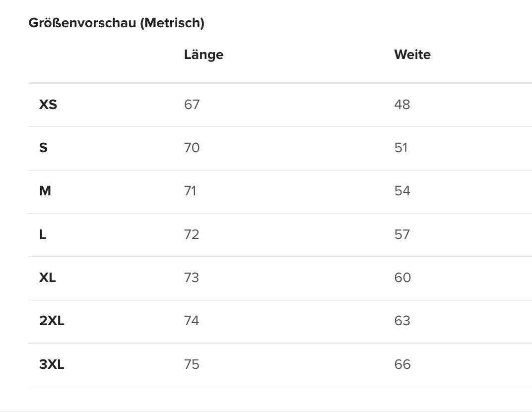Viewport: 532px width, 413px height.
Task: Click the M width value 54
Action: click(402, 191)
